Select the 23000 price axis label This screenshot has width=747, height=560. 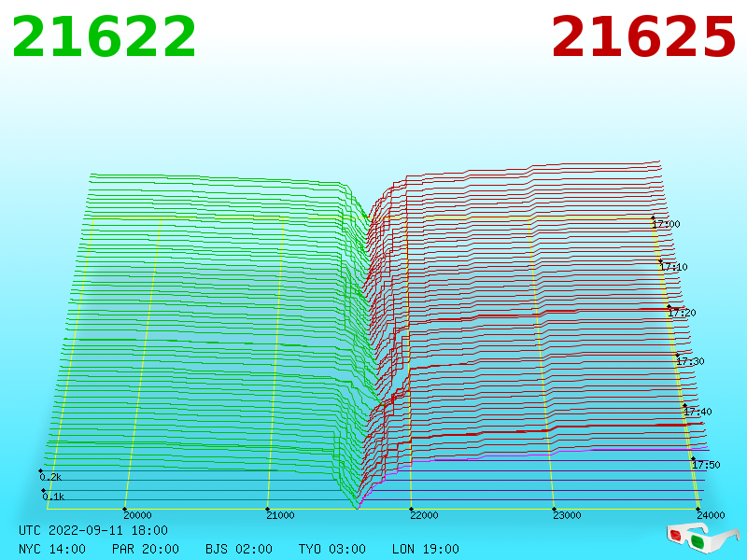[567, 515]
